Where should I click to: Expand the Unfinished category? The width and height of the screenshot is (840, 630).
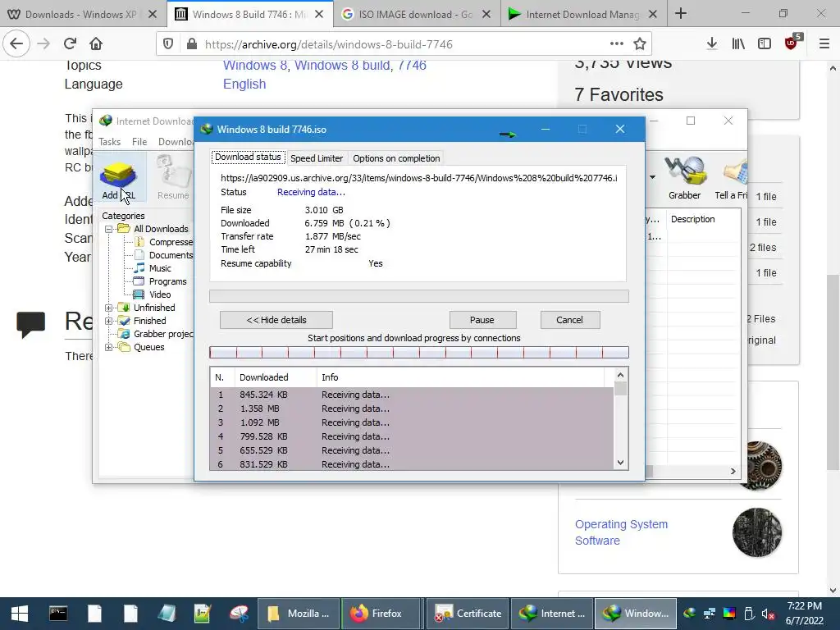coord(109,308)
